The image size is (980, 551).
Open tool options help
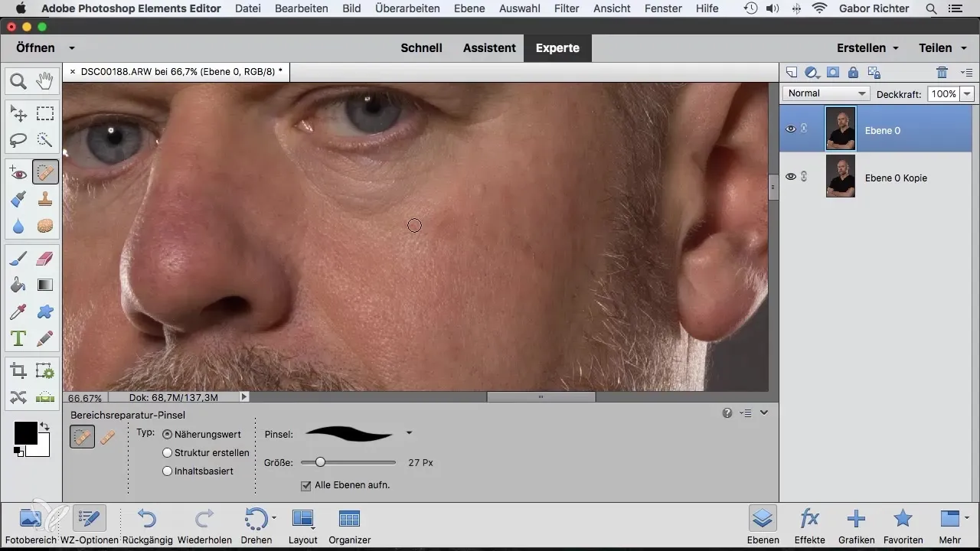pyautogui.click(x=727, y=413)
